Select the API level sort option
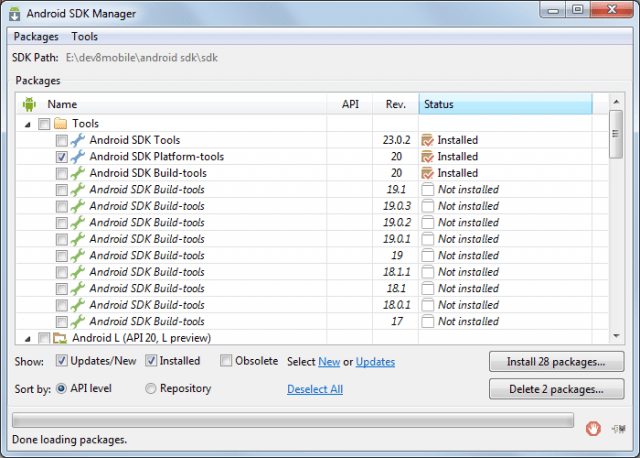This screenshot has width=640, height=458. 61,388
